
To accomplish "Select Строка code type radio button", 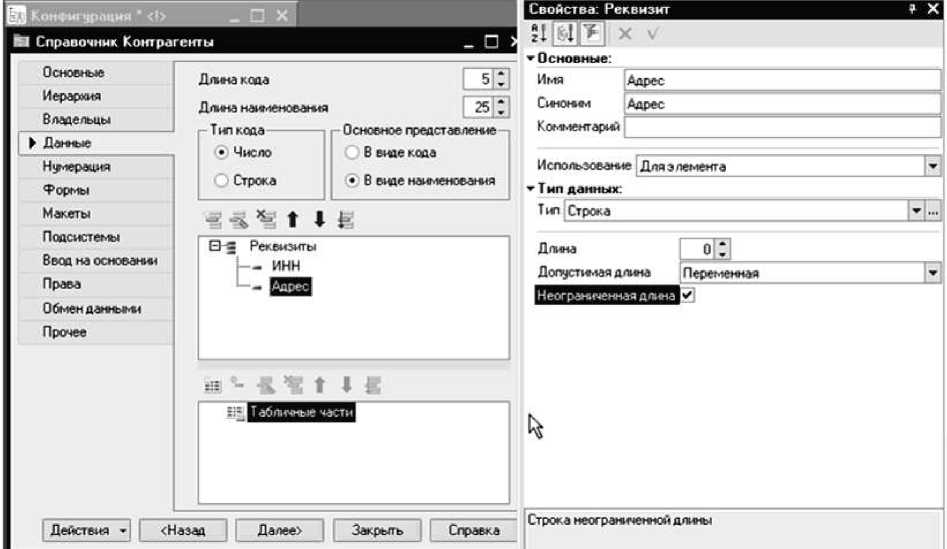I will point(221,180).
